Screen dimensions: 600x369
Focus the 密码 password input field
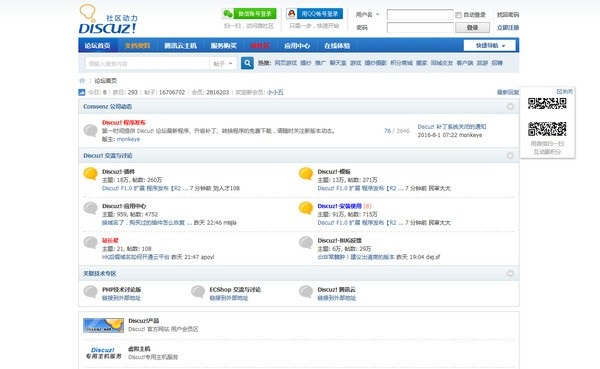(420, 28)
